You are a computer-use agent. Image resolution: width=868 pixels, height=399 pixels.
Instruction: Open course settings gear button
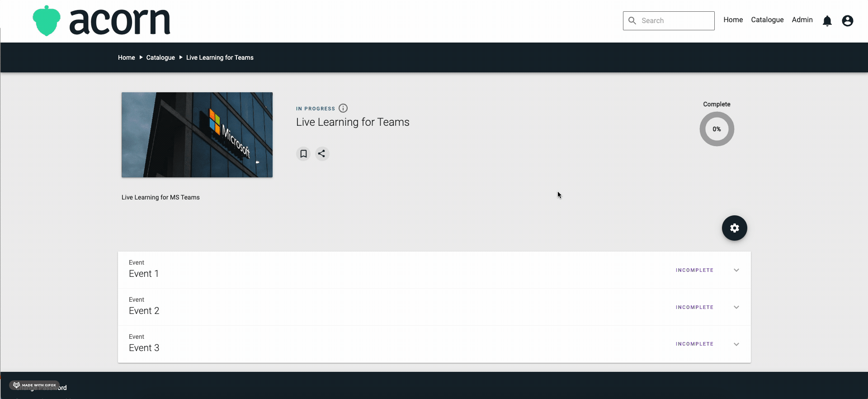click(735, 228)
